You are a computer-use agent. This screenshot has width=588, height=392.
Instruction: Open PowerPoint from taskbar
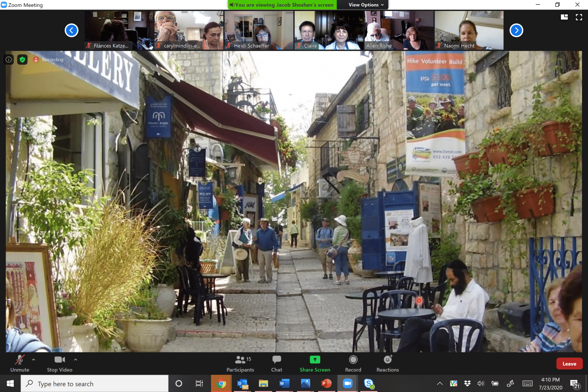(x=326, y=383)
